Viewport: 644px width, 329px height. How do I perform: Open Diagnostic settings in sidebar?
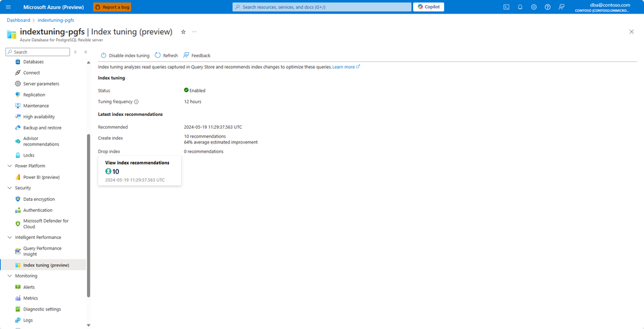click(43, 309)
